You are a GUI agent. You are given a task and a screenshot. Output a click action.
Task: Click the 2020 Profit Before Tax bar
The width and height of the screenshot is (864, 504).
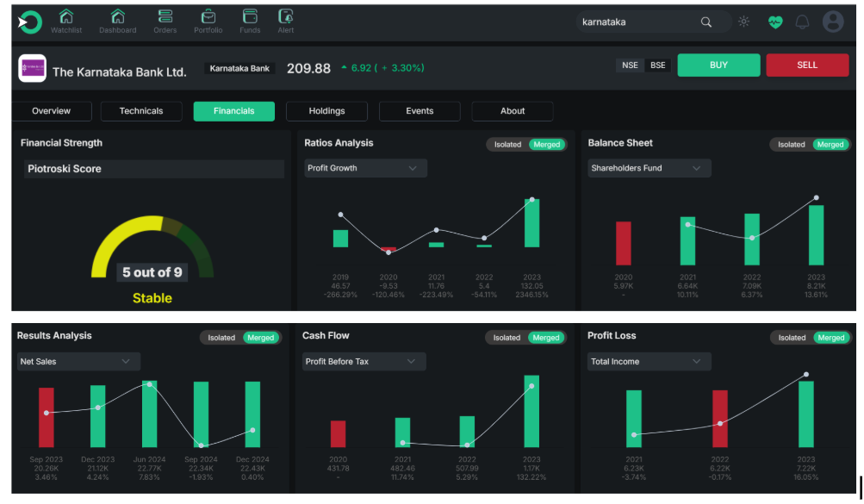[x=339, y=434]
